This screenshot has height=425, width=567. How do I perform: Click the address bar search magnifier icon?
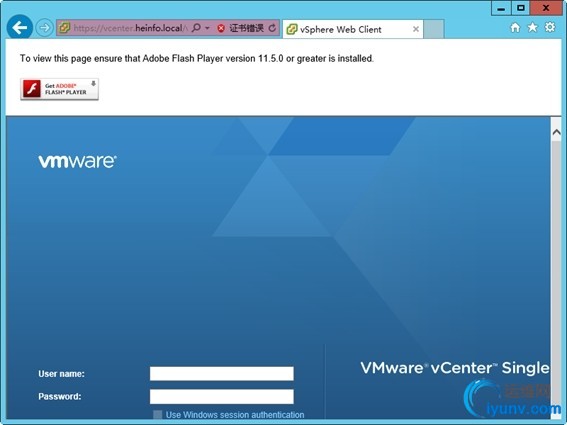tap(196, 28)
